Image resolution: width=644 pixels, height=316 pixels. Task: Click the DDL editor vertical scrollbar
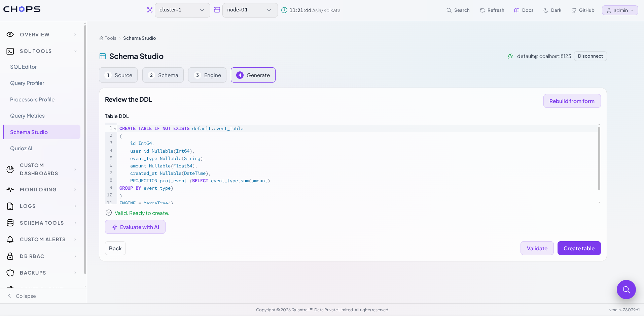click(x=599, y=158)
